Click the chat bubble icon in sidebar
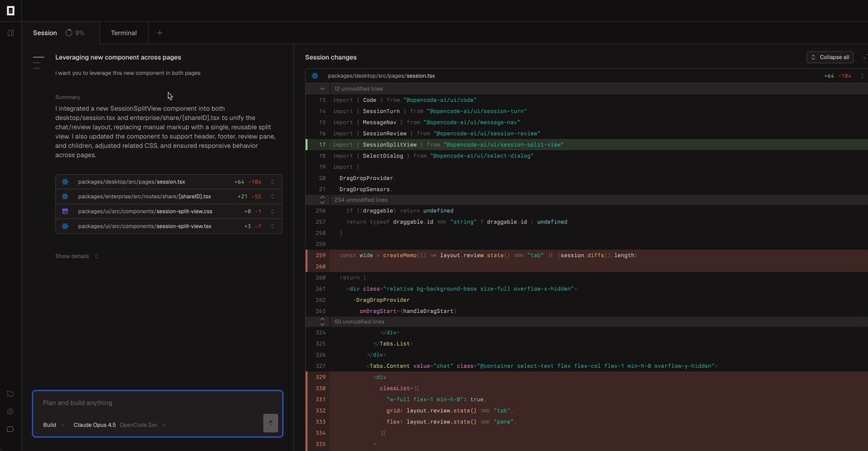 [10, 429]
